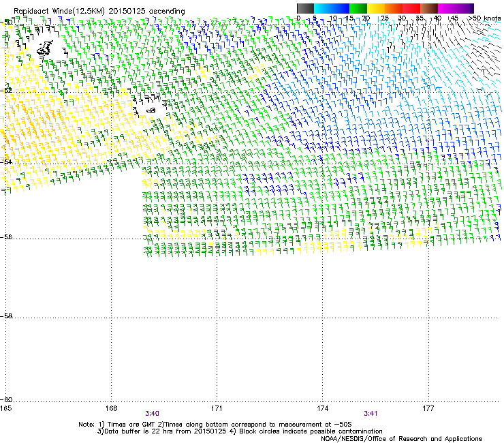
Task: Click 'NOAA/NESDIS/Office of Research and Applications' credit
Action: [401, 439]
